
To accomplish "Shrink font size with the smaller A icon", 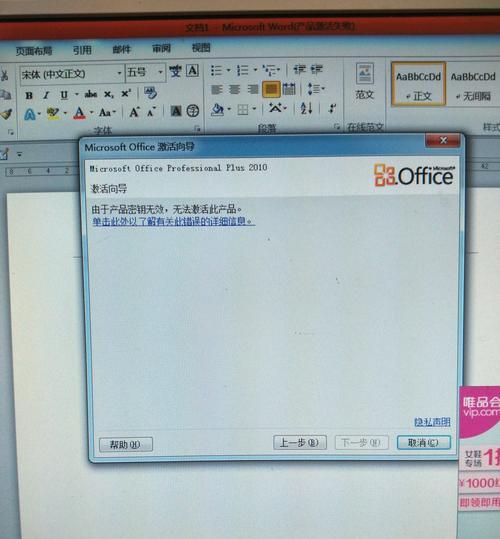I will pyautogui.click(x=151, y=112).
